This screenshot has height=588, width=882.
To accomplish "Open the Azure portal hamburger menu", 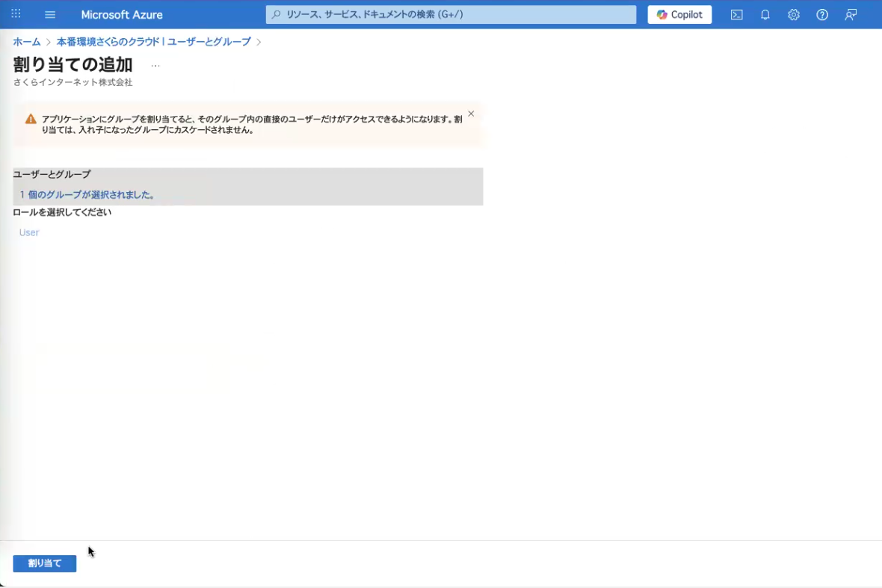I will [x=50, y=15].
